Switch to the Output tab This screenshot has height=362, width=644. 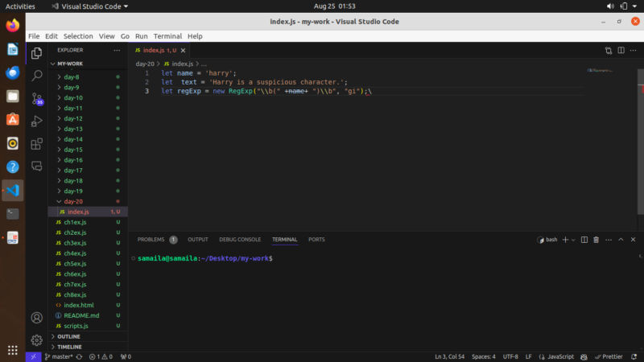pos(198,240)
